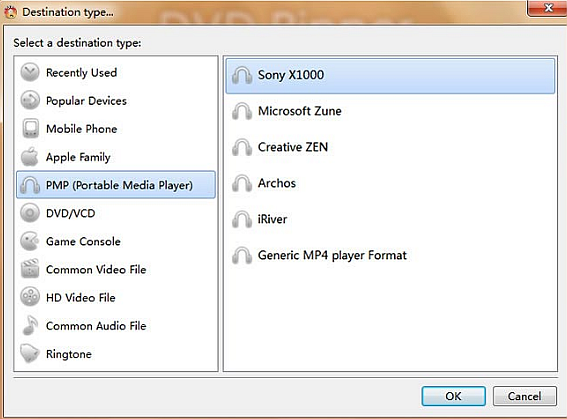Select the Archos player option
The height and width of the screenshot is (419, 567).
390,183
